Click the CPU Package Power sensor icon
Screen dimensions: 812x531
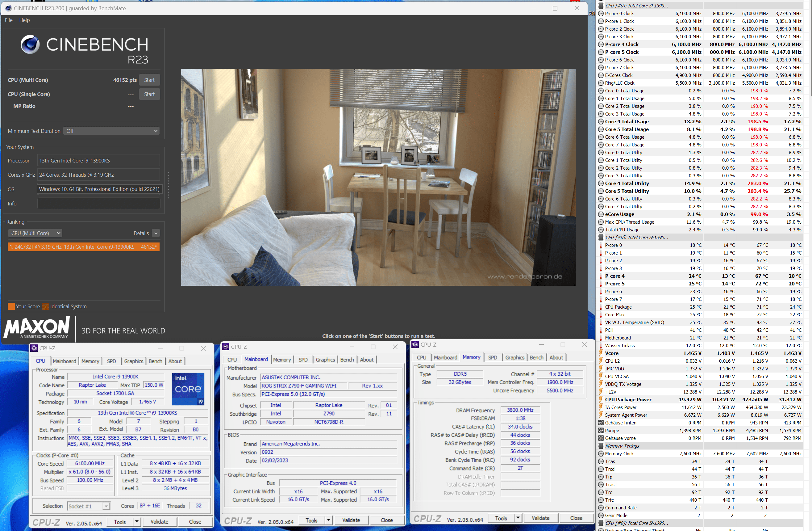601,399
